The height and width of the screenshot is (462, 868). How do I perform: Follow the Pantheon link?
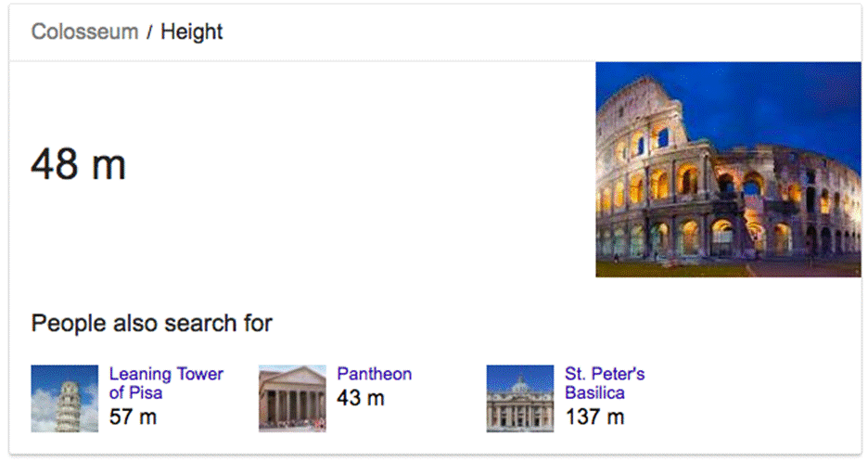click(x=374, y=375)
